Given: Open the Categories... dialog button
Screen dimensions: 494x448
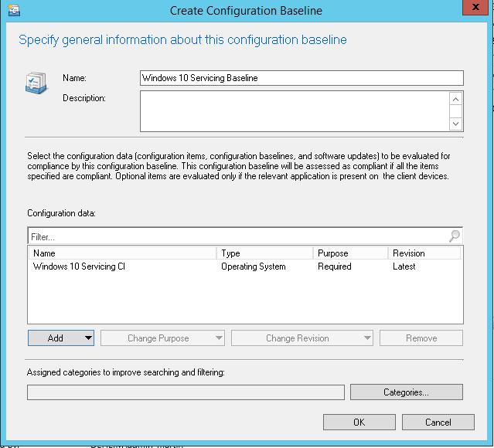Looking at the screenshot, I should pyautogui.click(x=407, y=392).
